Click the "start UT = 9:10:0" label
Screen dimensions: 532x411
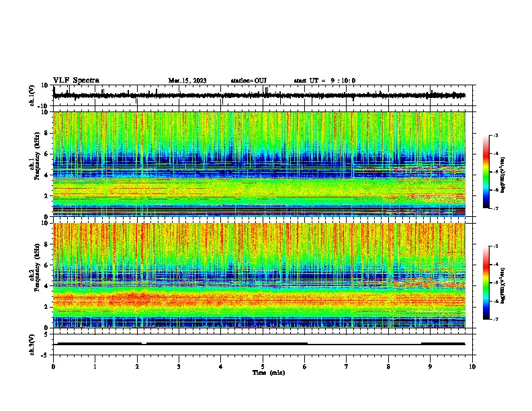click(324, 81)
